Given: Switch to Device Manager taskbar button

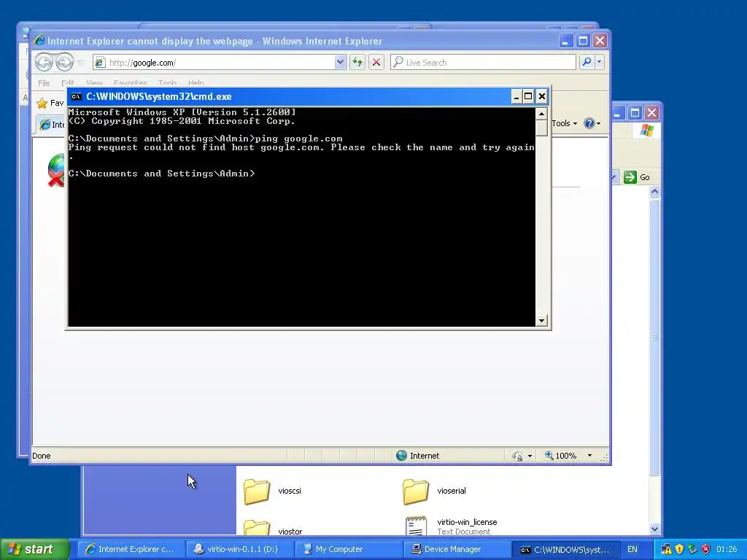Looking at the screenshot, I should 456,549.
